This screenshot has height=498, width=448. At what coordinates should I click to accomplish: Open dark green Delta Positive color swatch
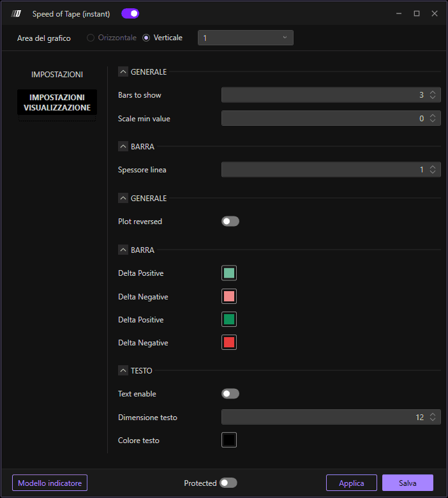tap(229, 319)
